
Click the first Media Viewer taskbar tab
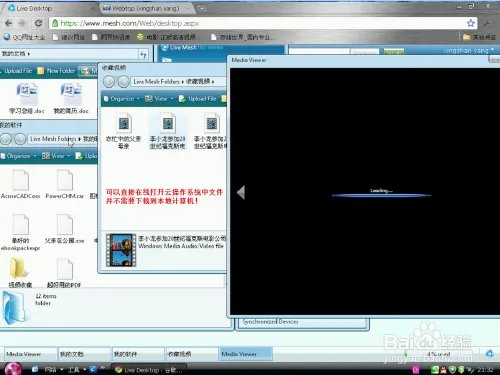[31, 354]
